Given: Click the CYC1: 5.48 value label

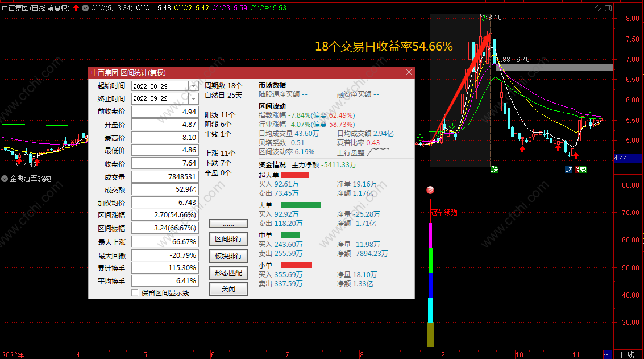Looking at the screenshot, I should point(153,8).
